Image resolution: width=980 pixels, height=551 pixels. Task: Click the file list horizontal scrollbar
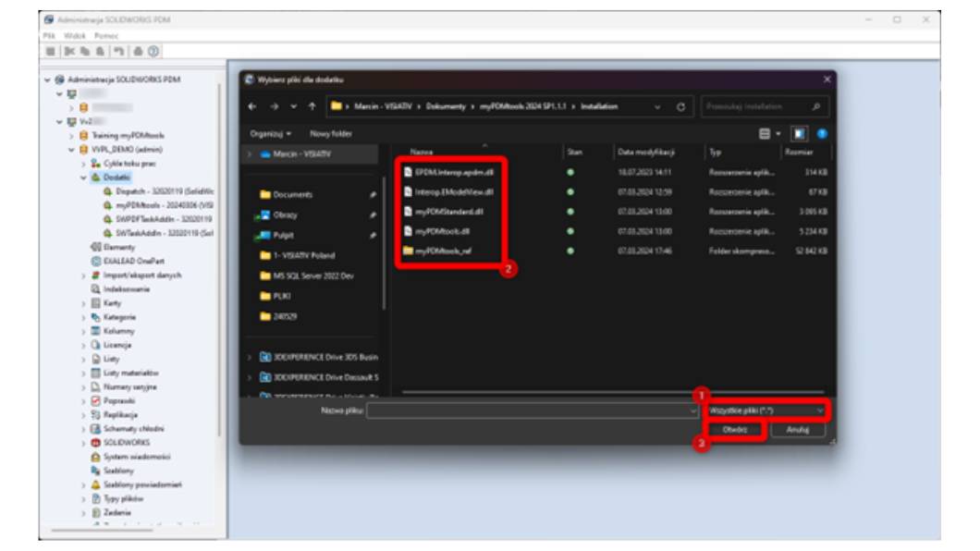click(612, 392)
